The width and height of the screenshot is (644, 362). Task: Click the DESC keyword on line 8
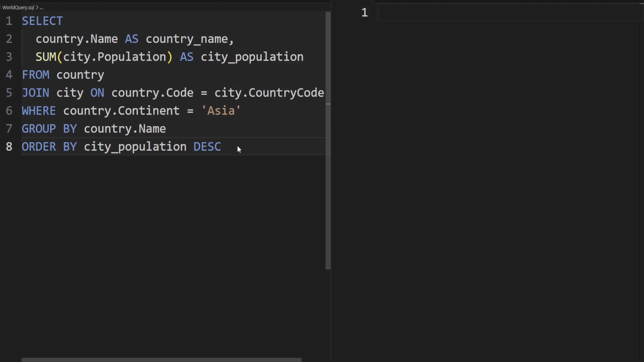coord(207,147)
